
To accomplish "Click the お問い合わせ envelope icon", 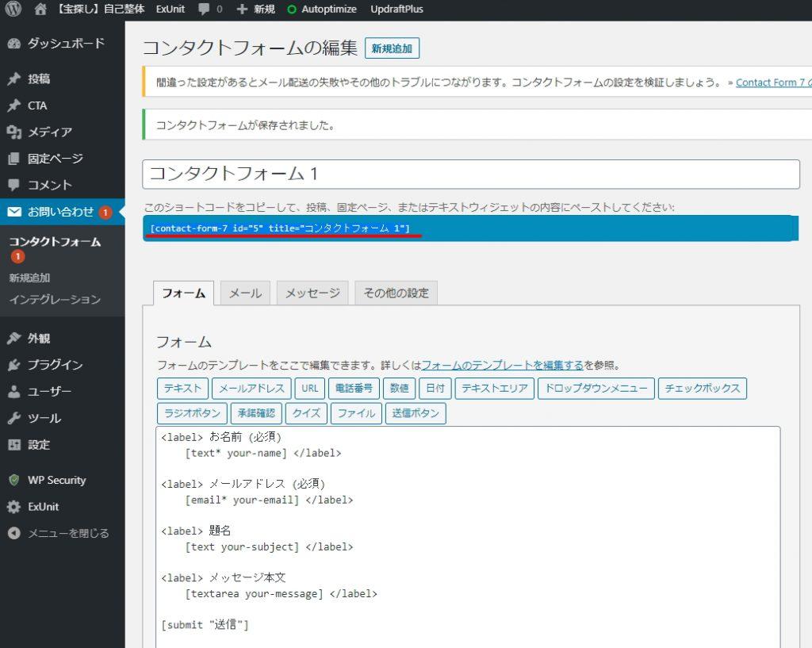I will pos(14,212).
